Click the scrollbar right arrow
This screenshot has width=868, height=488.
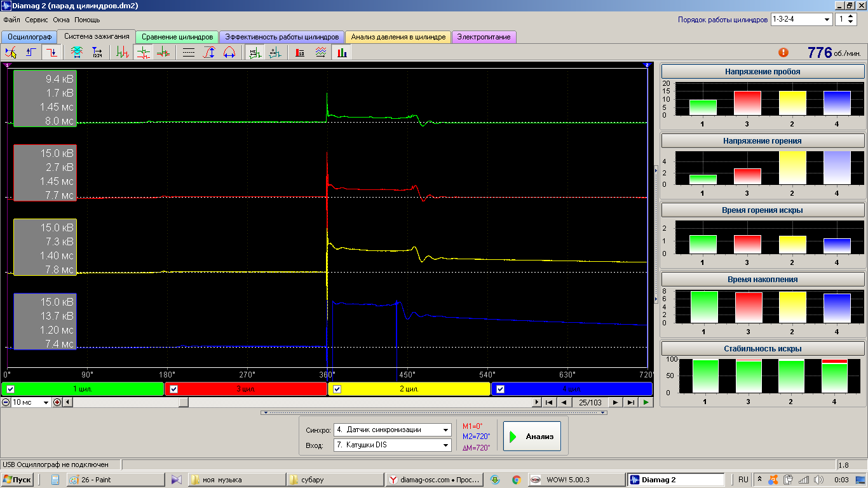[536, 402]
